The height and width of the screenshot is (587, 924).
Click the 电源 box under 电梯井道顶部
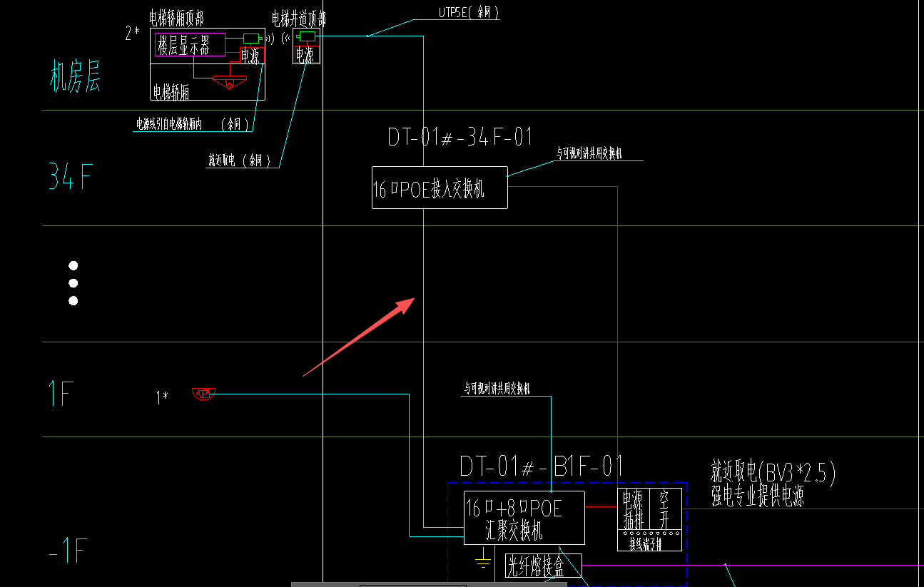pyautogui.click(x=306, y=54)
